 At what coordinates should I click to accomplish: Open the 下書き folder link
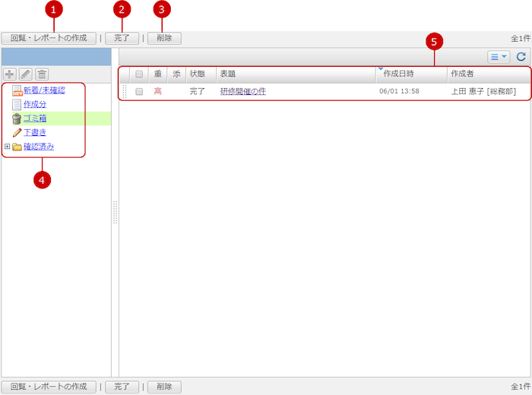[35, 133]
